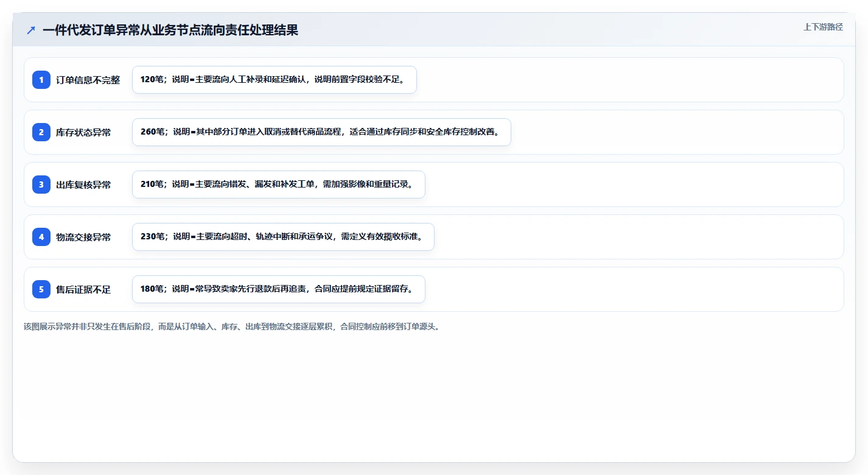Click the 出库复核异常 label
The width and height of the screenshot is (868, 475).
(x=83, y=185)
